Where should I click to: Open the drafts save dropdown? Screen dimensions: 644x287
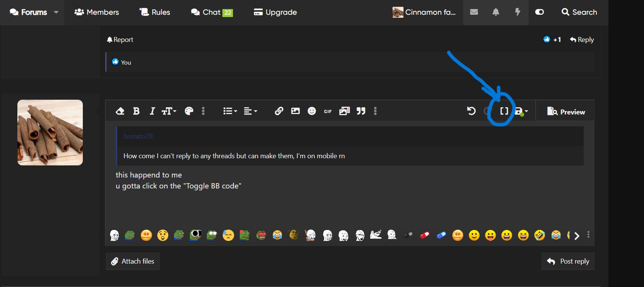522,111
